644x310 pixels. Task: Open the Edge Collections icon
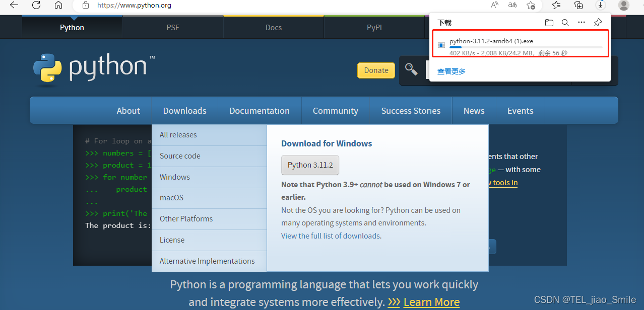pos(578,6)
